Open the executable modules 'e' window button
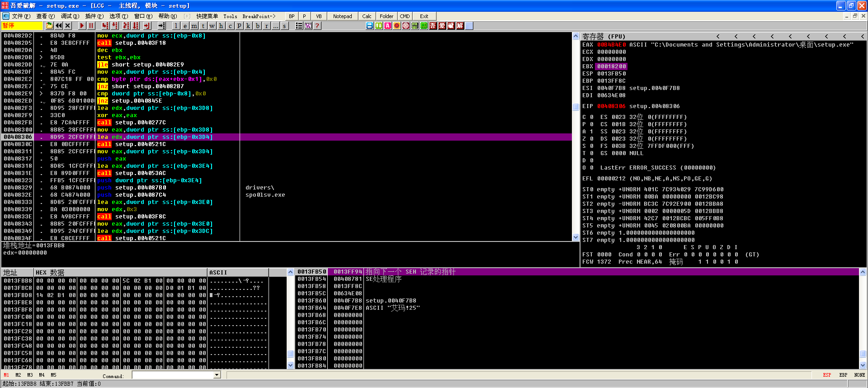868x388 pixels. (185, 26)
